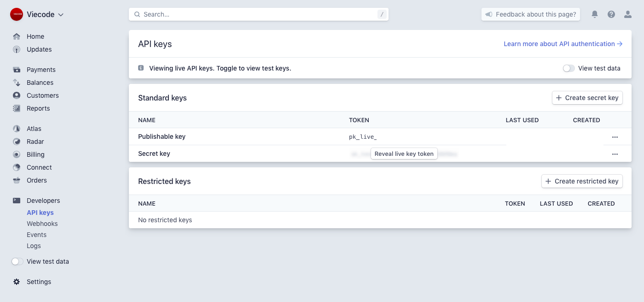
Task: Open Learn more about API authentication link
Action: pyautogui.click(x=563, y=44)
